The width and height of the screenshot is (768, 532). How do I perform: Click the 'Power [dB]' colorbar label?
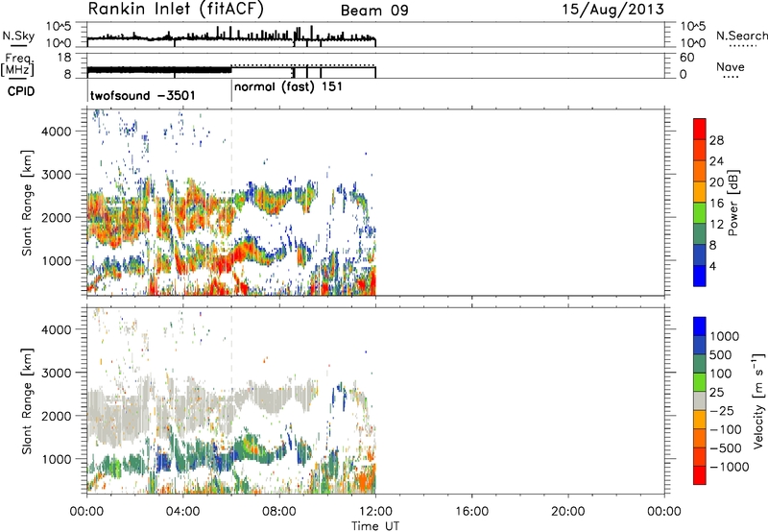coord(733,203)
